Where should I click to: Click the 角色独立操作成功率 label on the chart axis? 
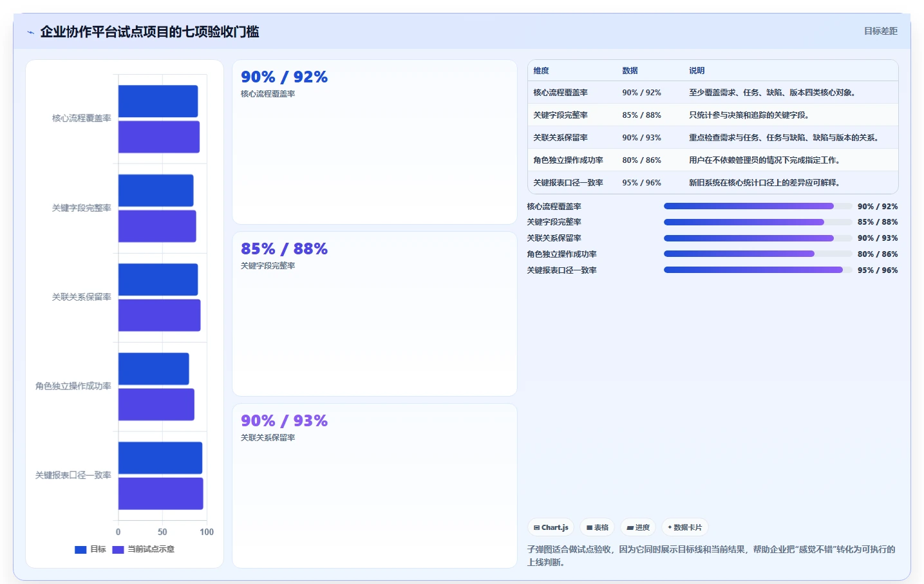click(x=73, y=386)
